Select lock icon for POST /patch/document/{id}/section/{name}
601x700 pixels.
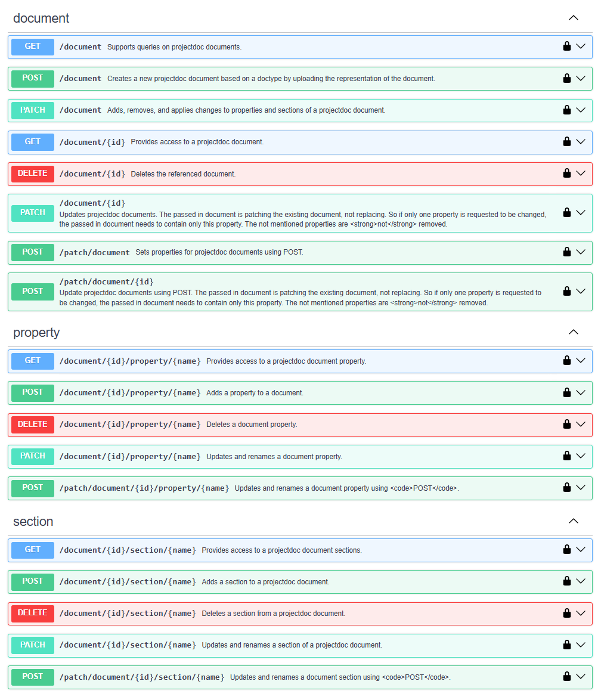pyautogui.click(x=567, y=677)
